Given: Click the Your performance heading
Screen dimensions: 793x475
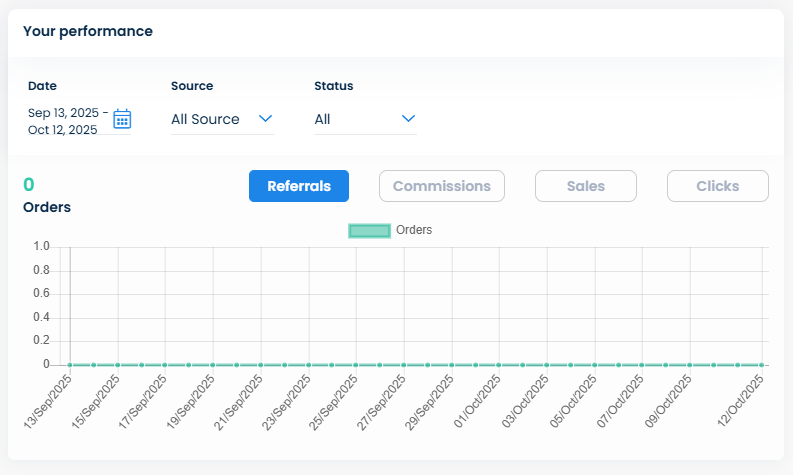Looking at the screenshot, I should pyautogui.click(x=88, y=31).
